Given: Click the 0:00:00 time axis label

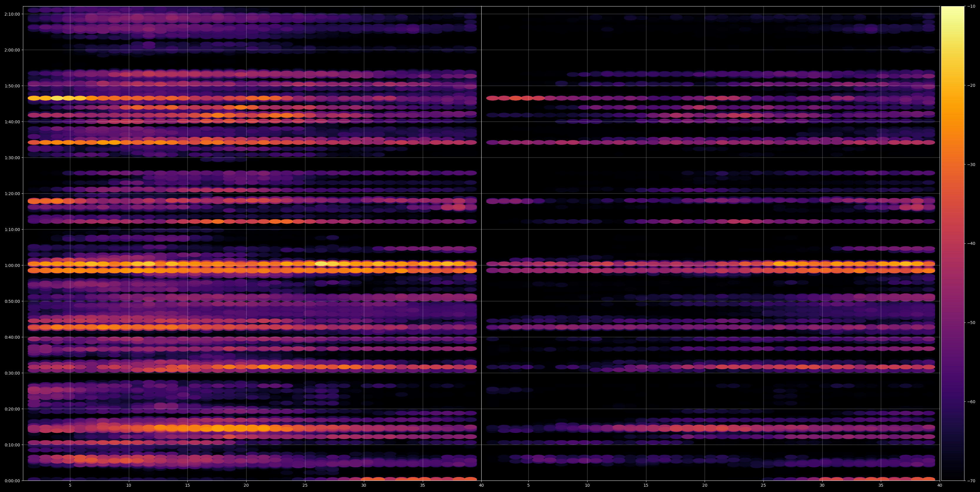Looking at the screenshot, I should pyautogui.click(x=12, y=481).
